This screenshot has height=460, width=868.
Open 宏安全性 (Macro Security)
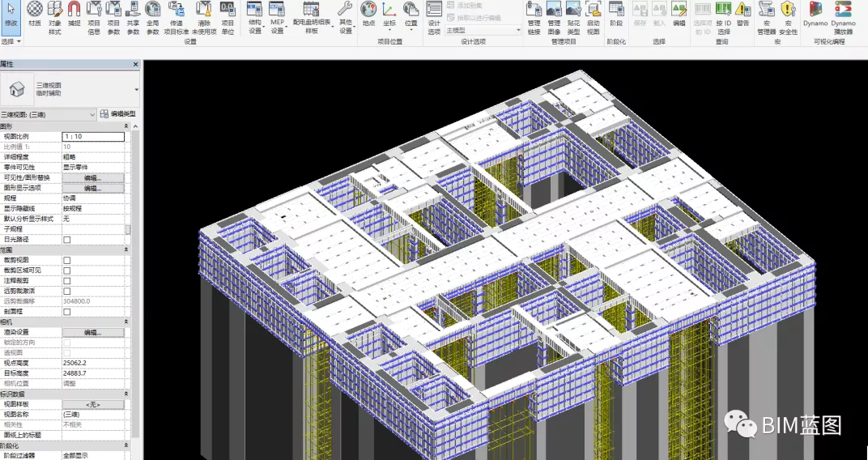[x=789, y=18]
